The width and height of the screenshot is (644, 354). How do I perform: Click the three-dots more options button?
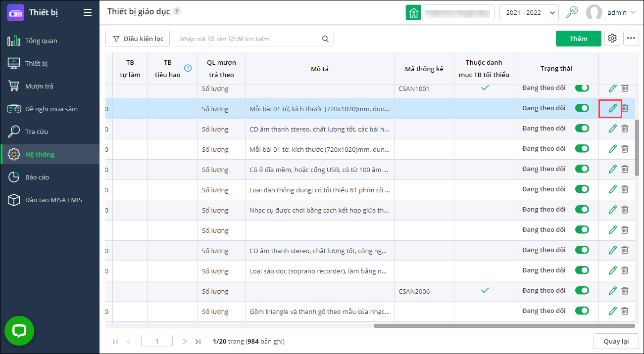pos(631,39)
